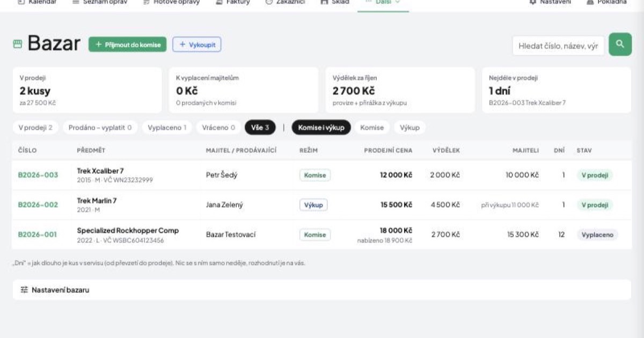Image resolution: width=644 pixels, height=338 pixels.
Task: Select the Vše 3 filter tab
Action: pyautogui.click(x=260, y=128)
